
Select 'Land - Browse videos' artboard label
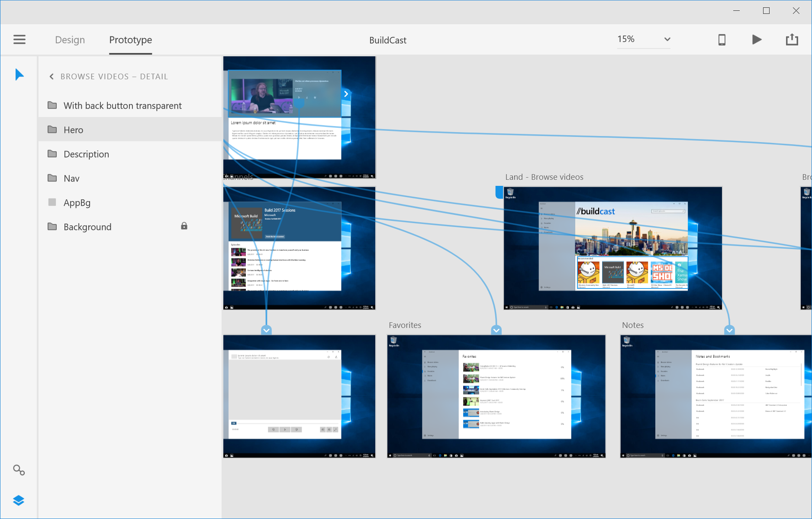pyautogui.click(x=544, y=177)
